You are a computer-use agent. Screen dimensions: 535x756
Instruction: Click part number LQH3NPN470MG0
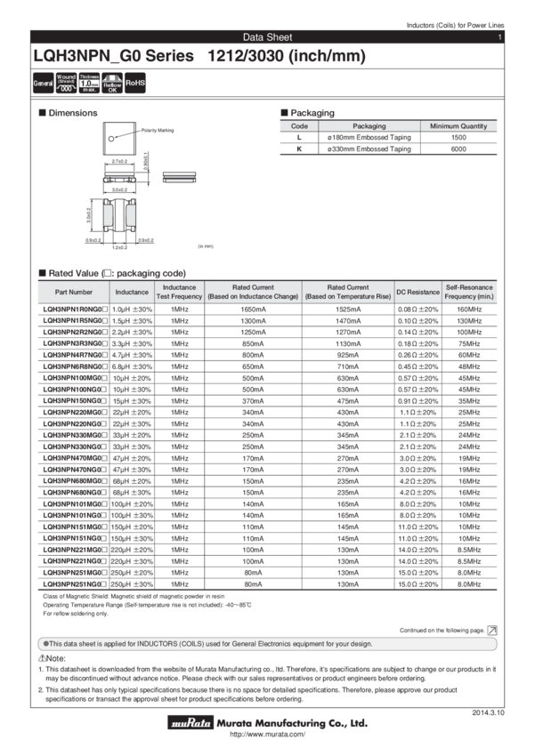pos(74,458)
